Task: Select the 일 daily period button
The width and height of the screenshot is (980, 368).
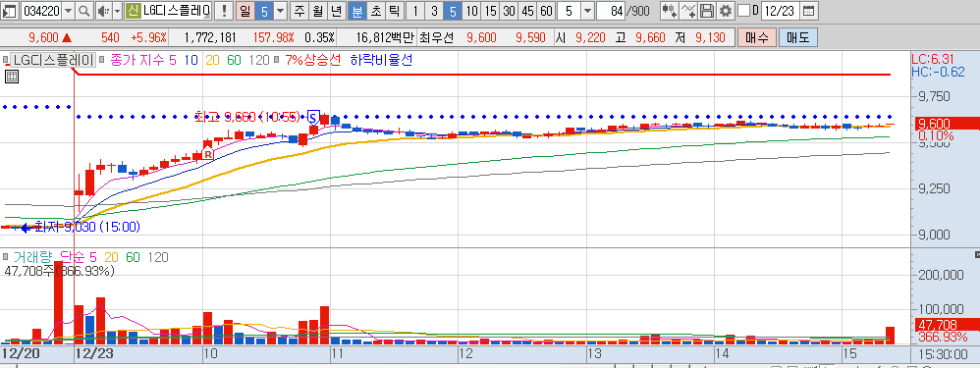Action: (x=245, y=10)
